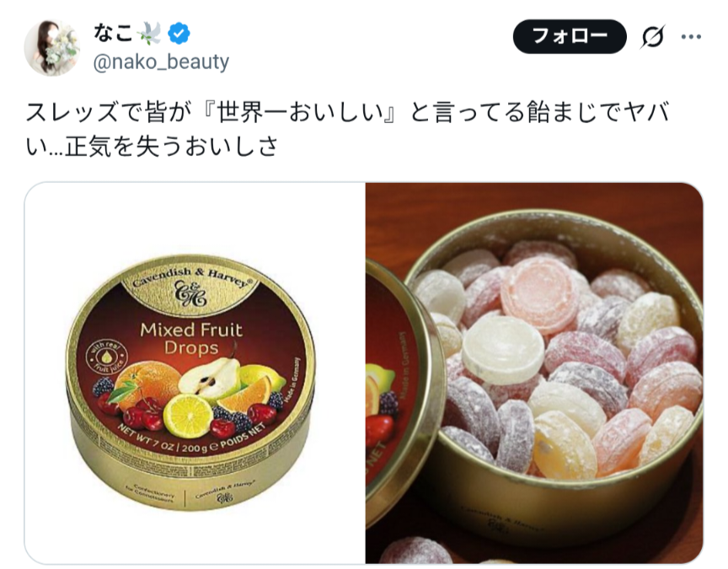Click the Mixed Fruit Drops label on the tin
The image size is (728, 569).
pyautogui.click(x=191, y=338)
